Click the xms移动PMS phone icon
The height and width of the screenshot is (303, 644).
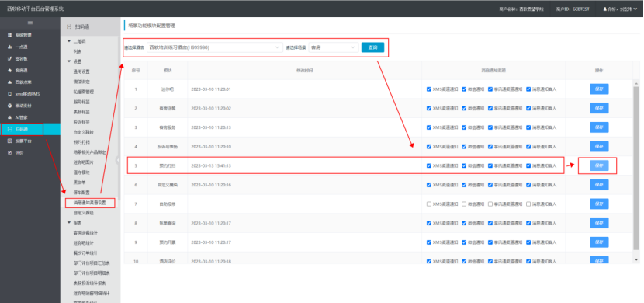tap(10, 94)
